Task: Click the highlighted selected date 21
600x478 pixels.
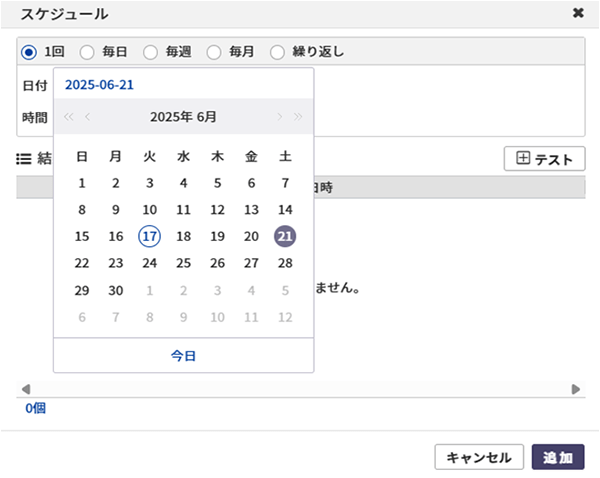Action: pyautogui.click(x=285, y=236)
